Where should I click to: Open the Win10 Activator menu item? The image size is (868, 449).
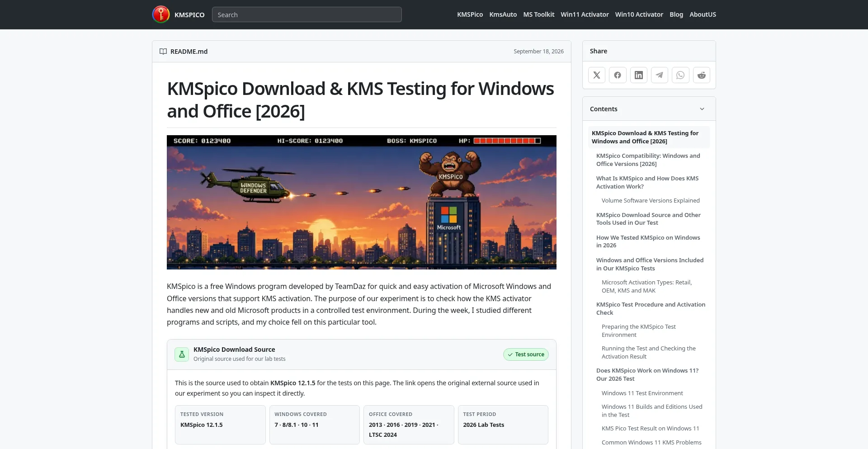tap(639, 14)
